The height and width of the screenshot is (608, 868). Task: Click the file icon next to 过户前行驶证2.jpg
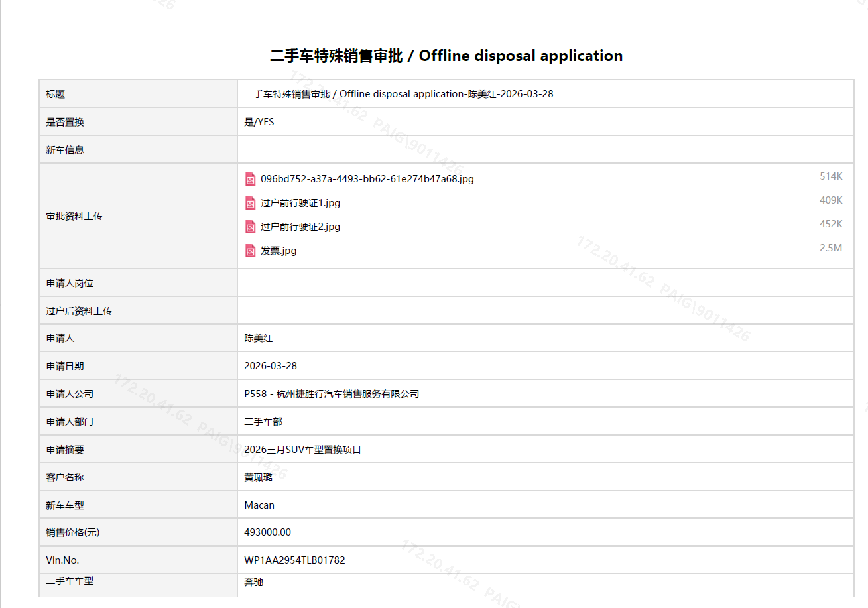click(250, 227)
